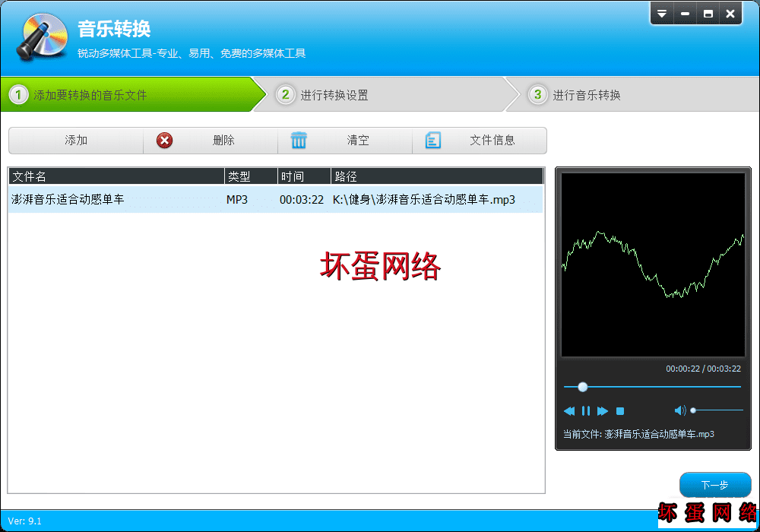Click the CD application logo icon
Image resolution: width=760 pixels, height=532 pixels.
coord(42,36)
